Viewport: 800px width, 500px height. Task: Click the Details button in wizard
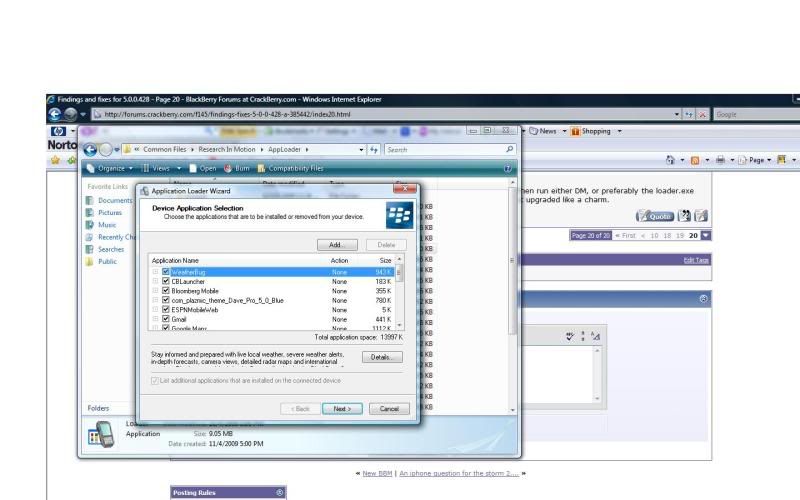pos(382,357)
